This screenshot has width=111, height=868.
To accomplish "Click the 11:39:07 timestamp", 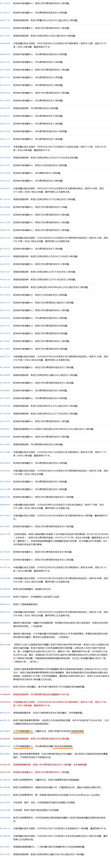I will pos(6,349).
